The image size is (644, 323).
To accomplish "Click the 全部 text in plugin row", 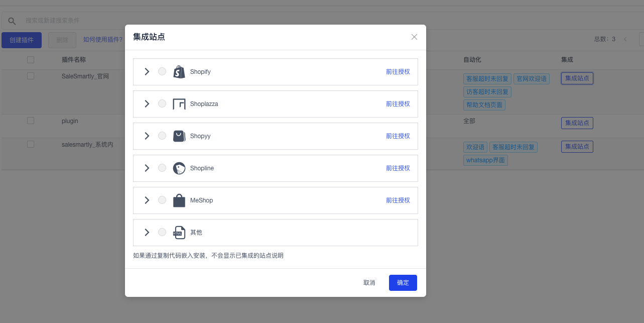I will click(469, 121).
